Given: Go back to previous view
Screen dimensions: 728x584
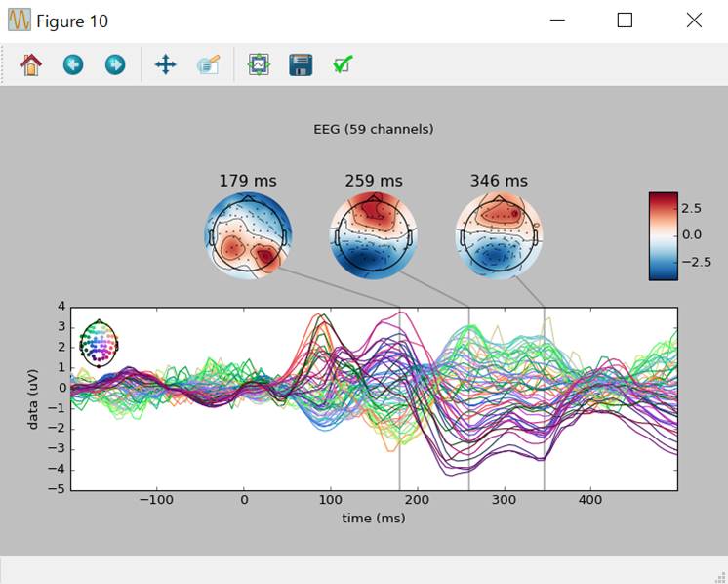Looking at the screenshot, I should tap(73, 65).
